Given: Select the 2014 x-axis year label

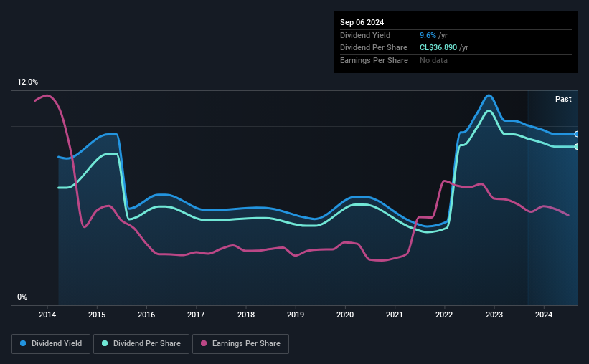Looking at the screenshot, I should point(47,315).
